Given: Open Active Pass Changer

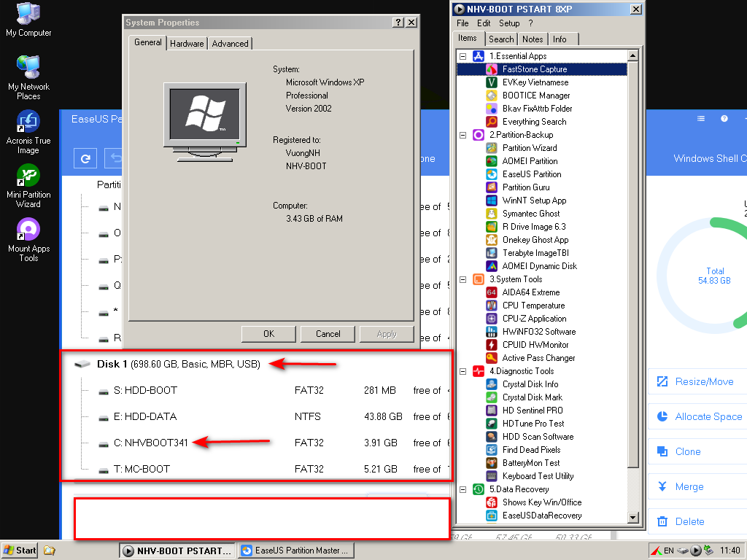Looking at the screenshot, I should click(x=538, y=358).
